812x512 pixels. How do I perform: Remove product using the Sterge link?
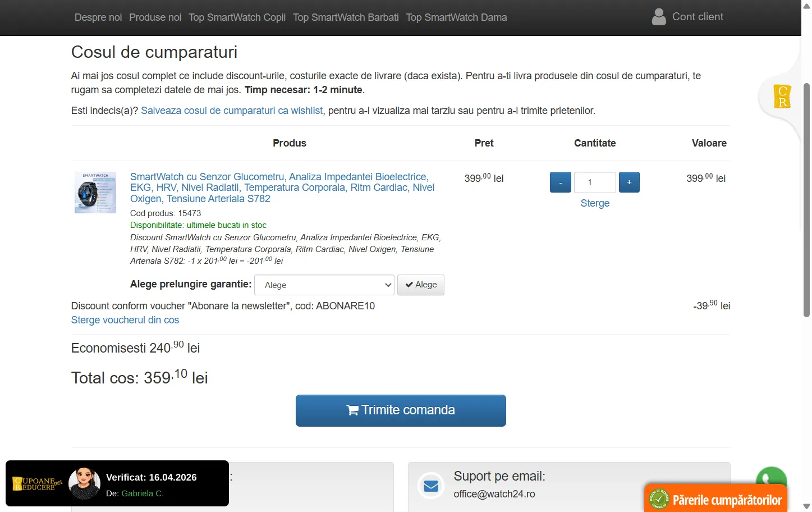pyautogui.click(x=595, y=203)
